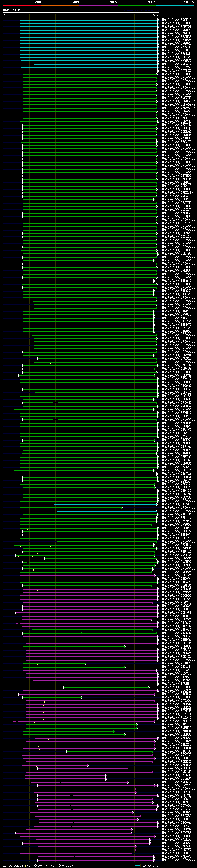Click label UniRef100_Q8WTL6

click(176, 470)
